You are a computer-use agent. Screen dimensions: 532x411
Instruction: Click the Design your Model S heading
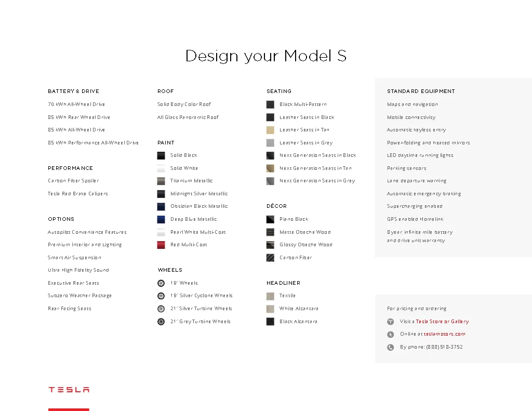266,56
